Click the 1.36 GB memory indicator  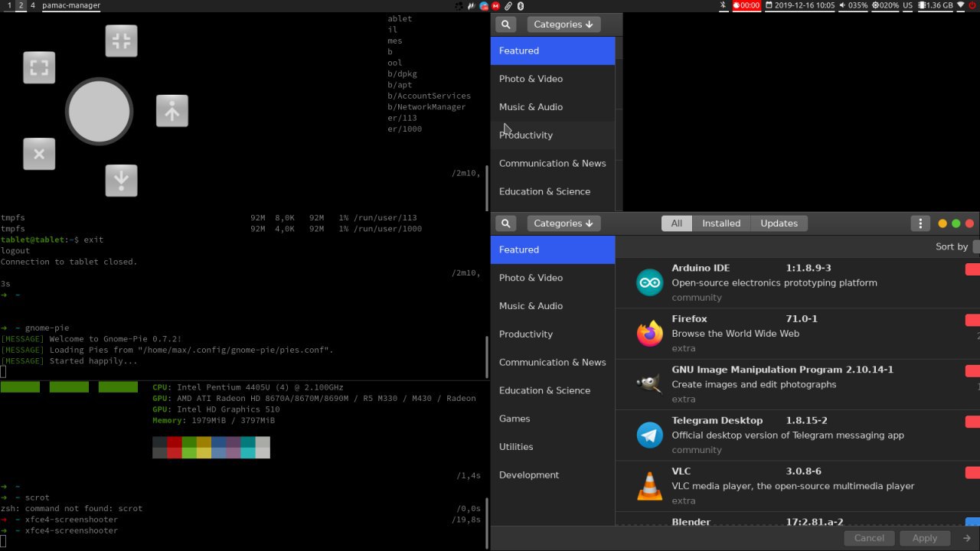pyautogui.click(x=936, y=5)
